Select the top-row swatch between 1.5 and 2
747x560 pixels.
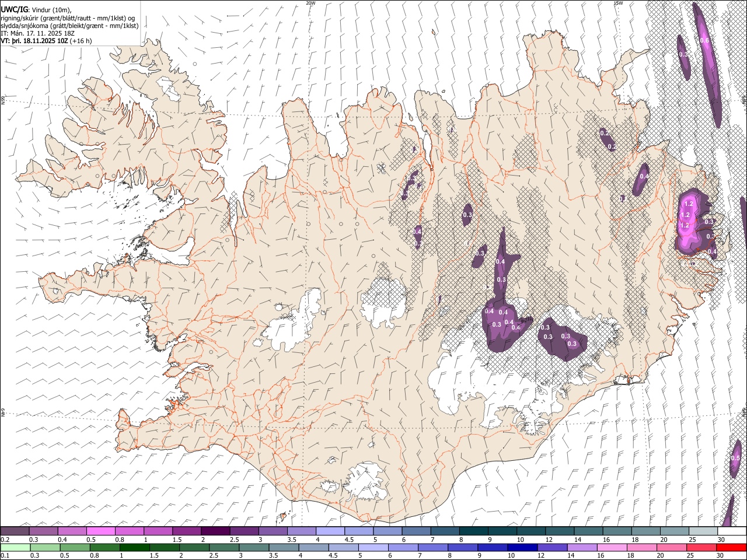[186, 531]
